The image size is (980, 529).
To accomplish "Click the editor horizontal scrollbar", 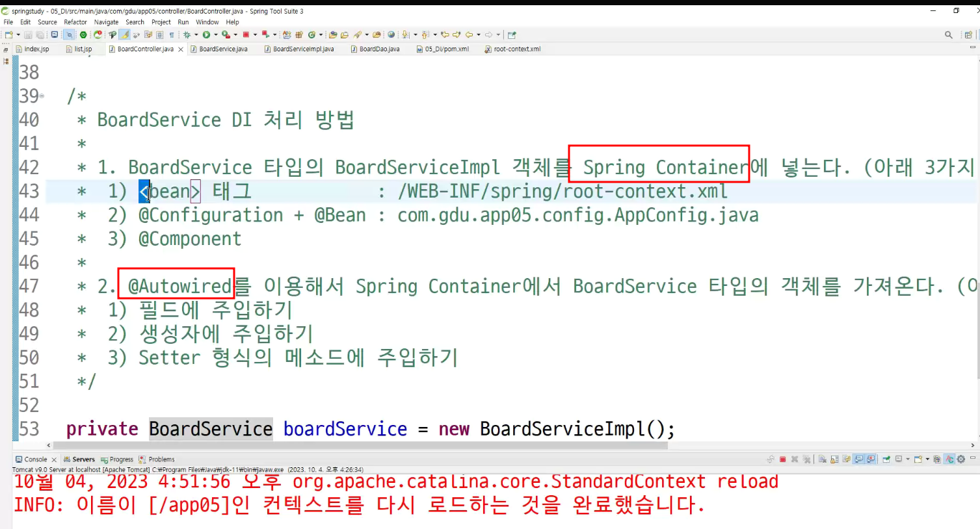I will pos(360,445).
